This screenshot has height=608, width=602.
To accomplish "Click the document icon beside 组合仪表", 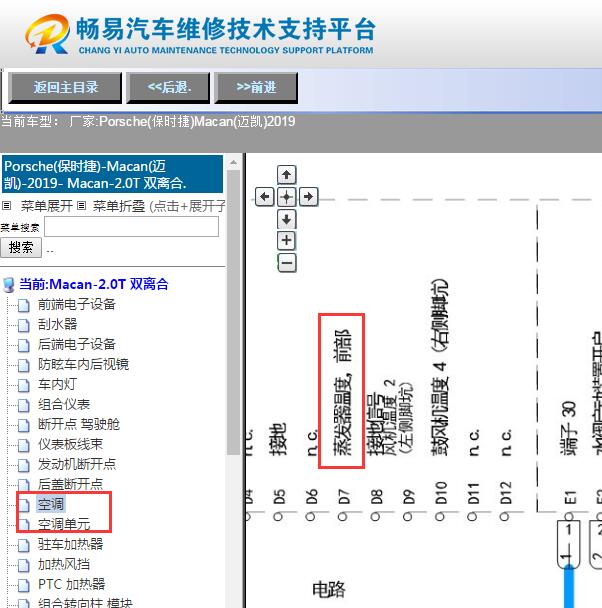I will pos(24,405).
